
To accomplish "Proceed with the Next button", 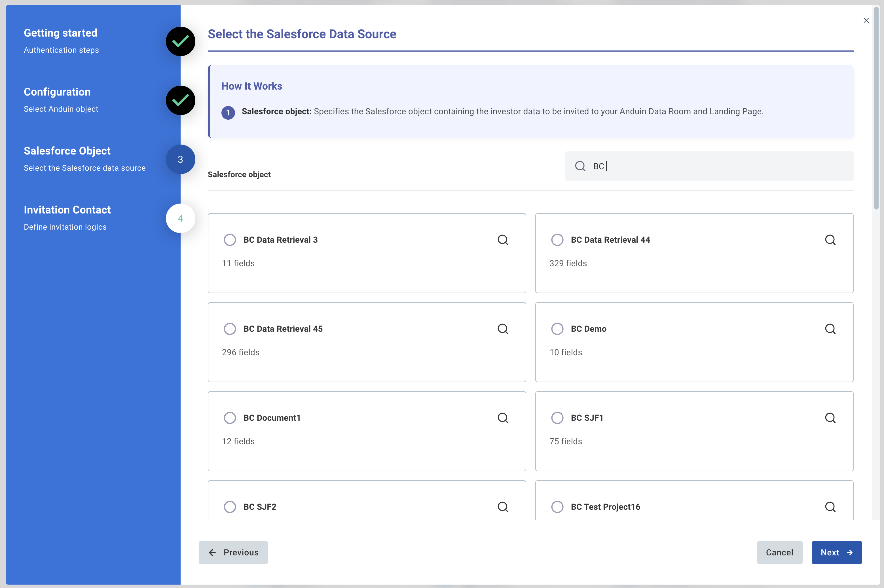I will 836,552.
